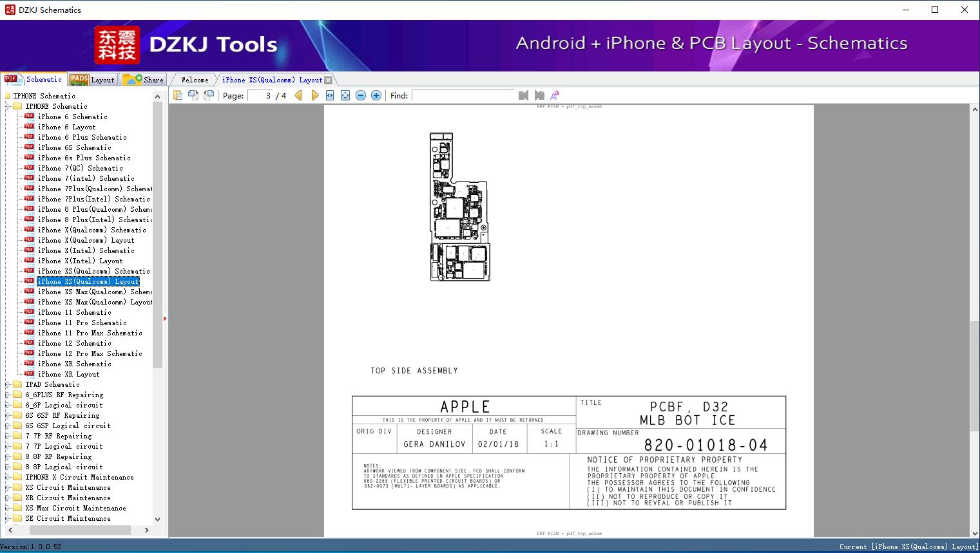Select iPhone 12 Pro Max Schematic
The height and width of the screenshot is (553, 980).
click(x=90, y=353)
